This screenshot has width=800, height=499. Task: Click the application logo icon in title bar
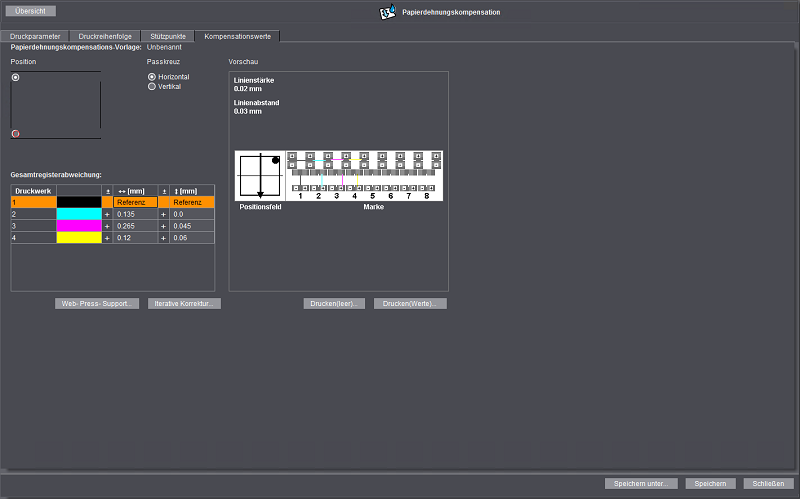point(387,12)
